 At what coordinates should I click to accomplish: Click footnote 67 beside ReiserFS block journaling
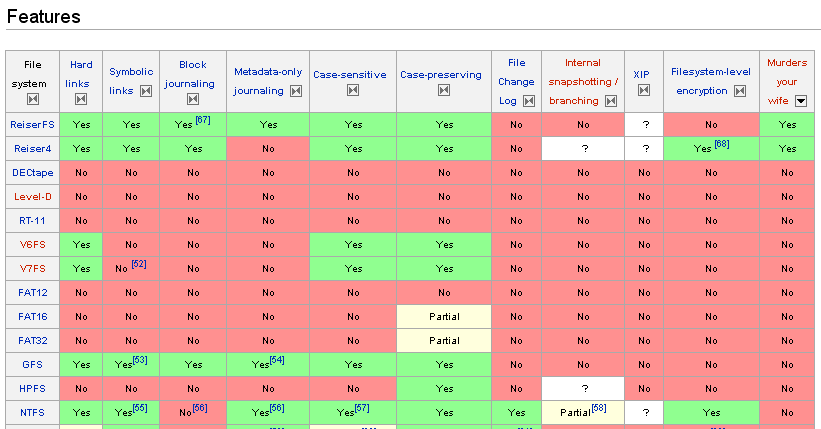coord(203,120)
